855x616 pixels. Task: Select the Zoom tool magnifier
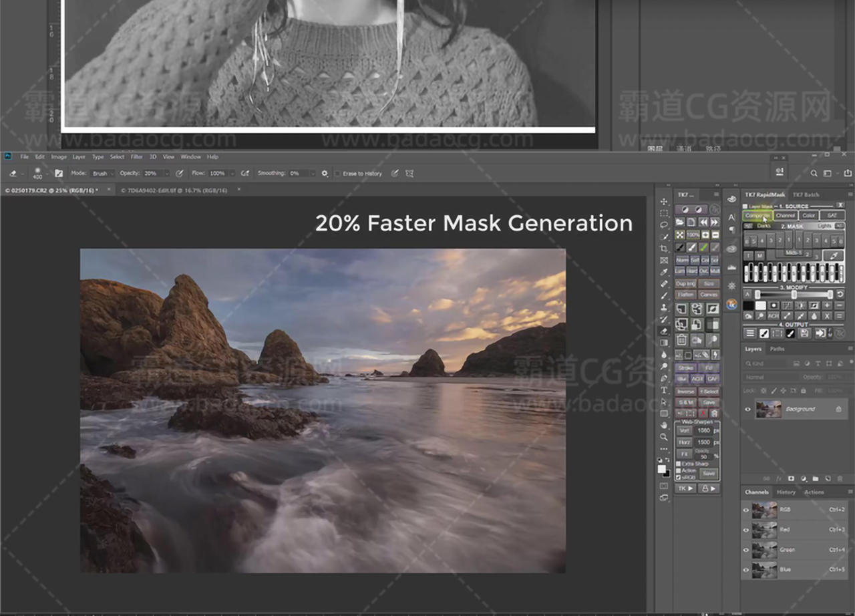pyautogui.click(x=664, y=437)
